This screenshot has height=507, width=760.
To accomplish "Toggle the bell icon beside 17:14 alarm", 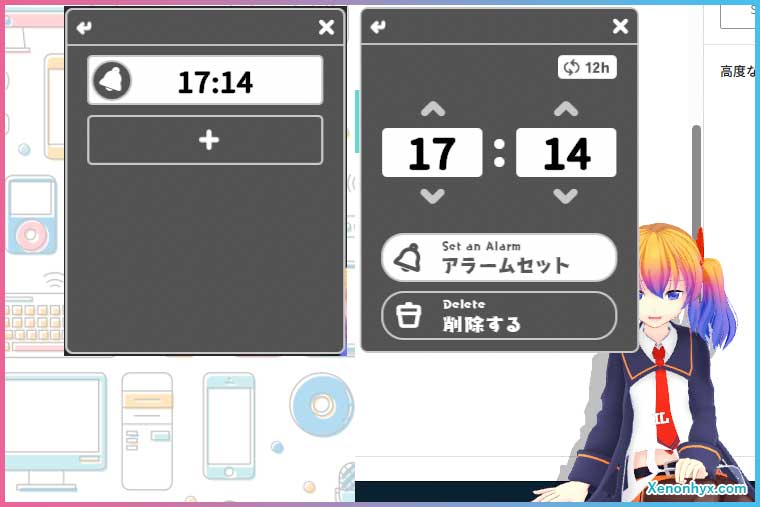I will coord(112,80).
